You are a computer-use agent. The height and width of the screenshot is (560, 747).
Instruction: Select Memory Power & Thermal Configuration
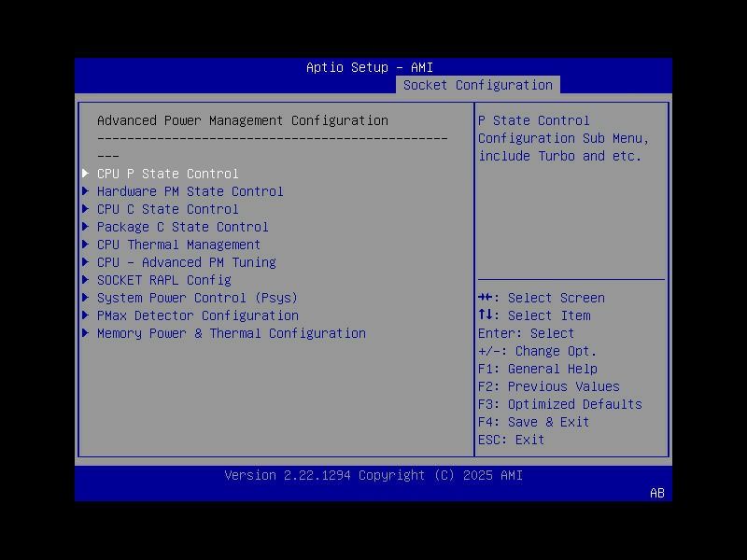pyautogui.click(x=233, y=332)
